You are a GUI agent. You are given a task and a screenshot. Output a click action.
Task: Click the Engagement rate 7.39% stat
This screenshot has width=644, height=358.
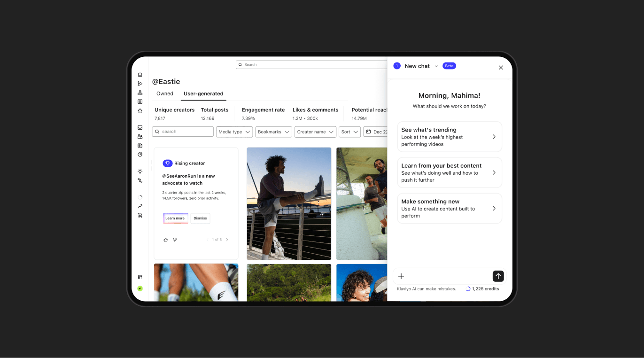tap(263, 114)
